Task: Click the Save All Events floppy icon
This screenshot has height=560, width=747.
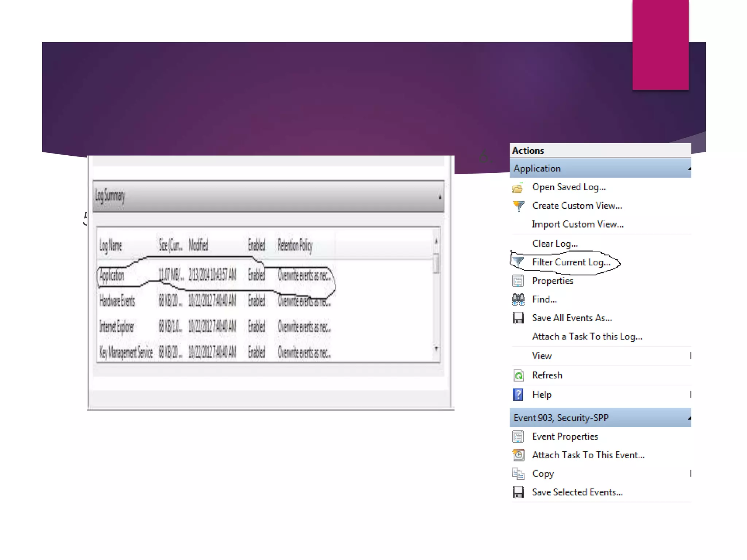Action: [518, 318]
